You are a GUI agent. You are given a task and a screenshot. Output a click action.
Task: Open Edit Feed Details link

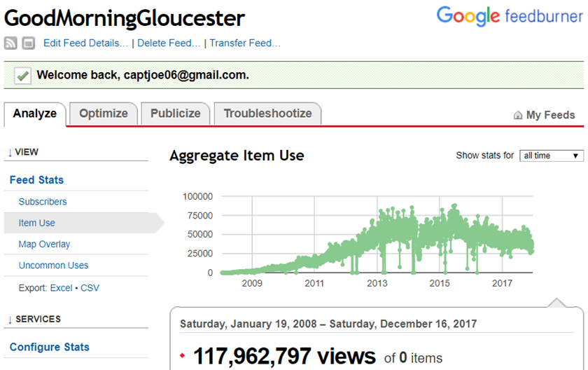[x=85, y=43]
